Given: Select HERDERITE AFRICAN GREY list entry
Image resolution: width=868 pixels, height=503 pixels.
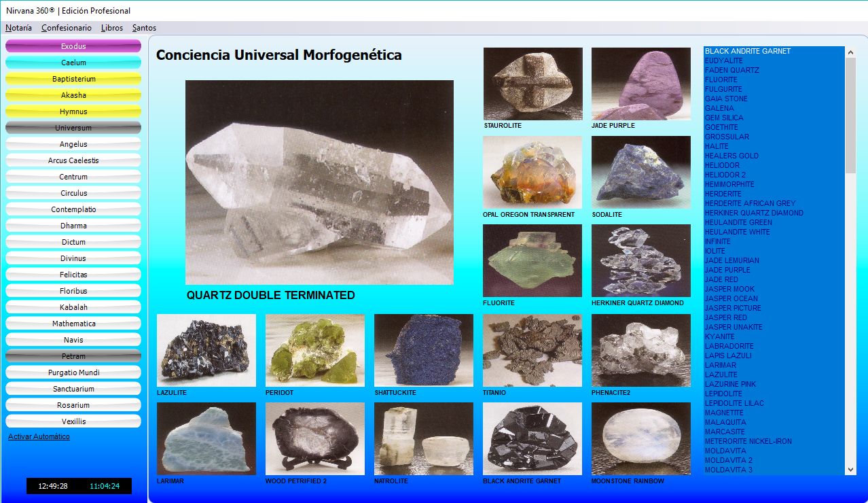Looking at the screenshot, I should (x=774, y=203).
